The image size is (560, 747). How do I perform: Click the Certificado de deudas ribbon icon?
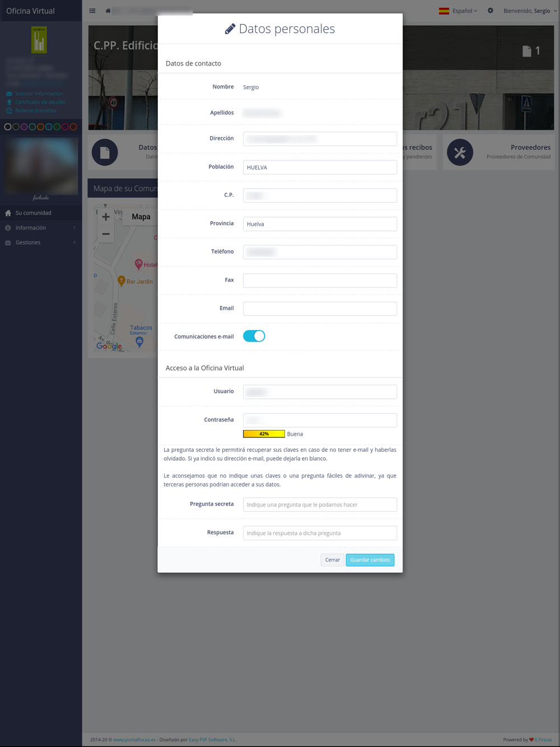tap(9, 102)
